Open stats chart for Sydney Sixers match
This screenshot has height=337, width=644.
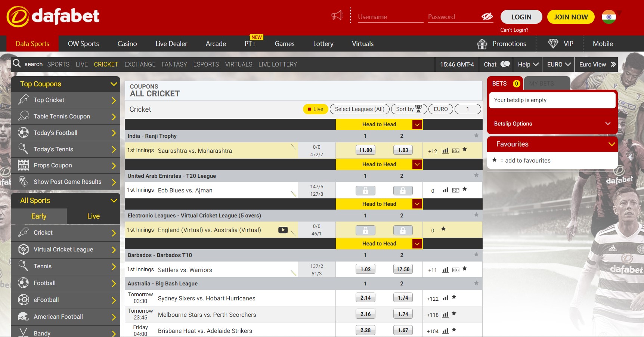pos(445,298)
